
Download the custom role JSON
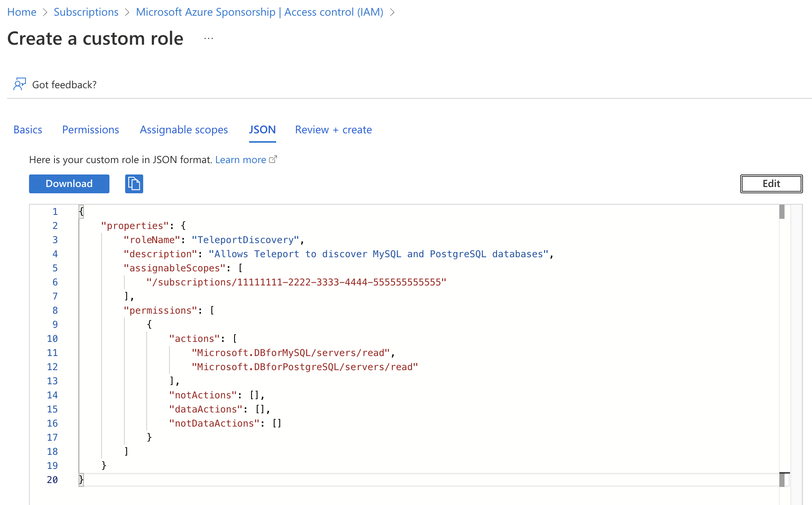69,183
